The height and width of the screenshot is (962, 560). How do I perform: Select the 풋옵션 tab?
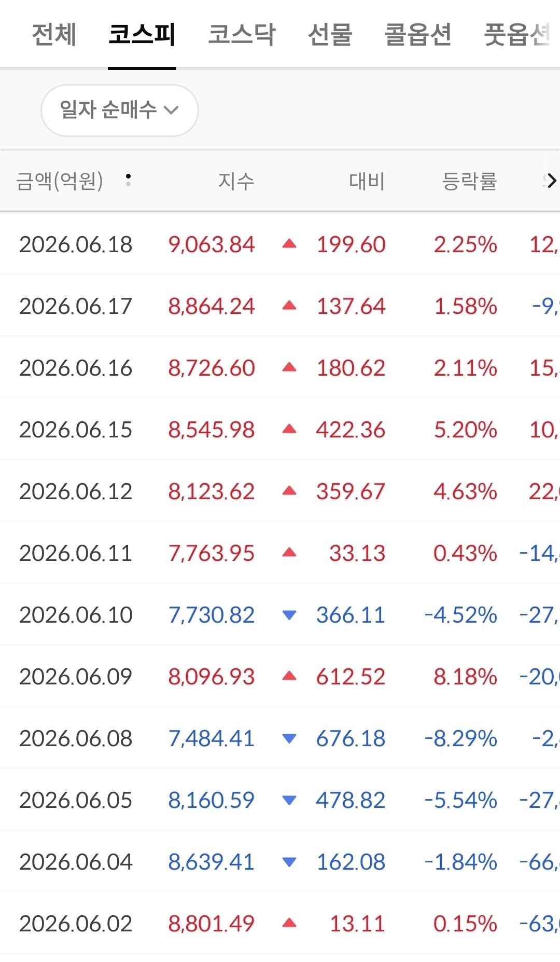coord(517,35)
